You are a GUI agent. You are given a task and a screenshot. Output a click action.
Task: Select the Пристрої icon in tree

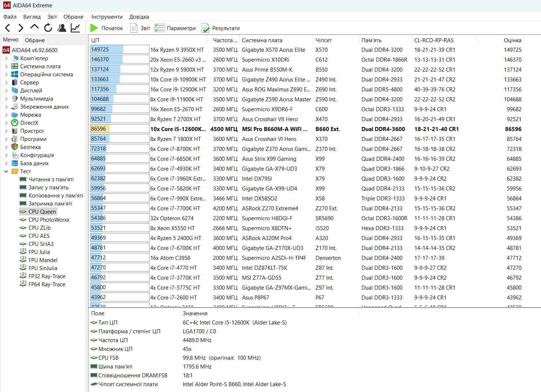click(15, 131)
